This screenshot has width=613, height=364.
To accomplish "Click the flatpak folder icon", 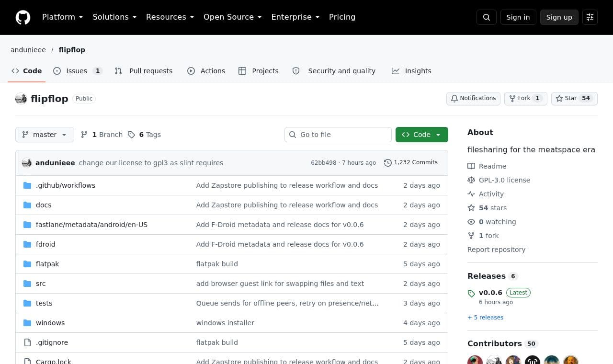I will click(x=27, y=264).
